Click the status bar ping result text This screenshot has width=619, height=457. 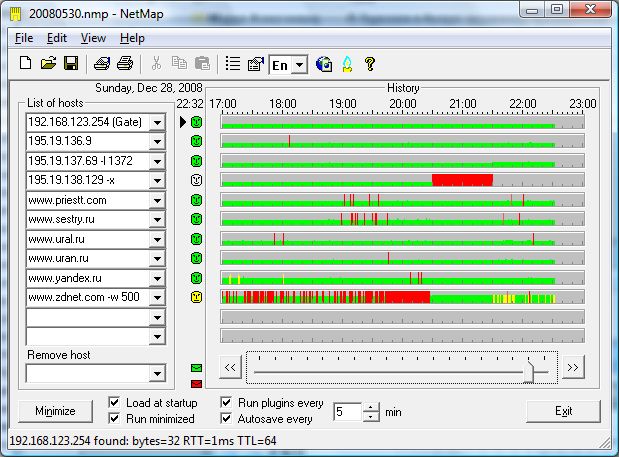point(143,441)
